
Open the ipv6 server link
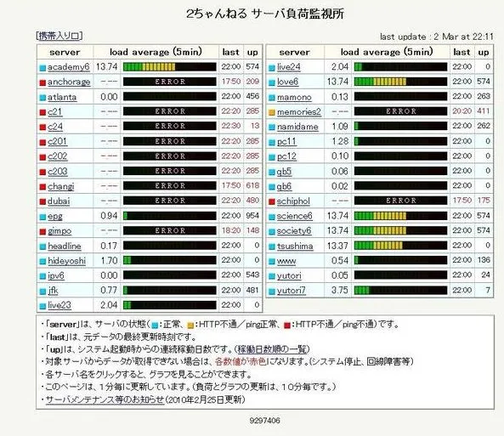[56, 275]
